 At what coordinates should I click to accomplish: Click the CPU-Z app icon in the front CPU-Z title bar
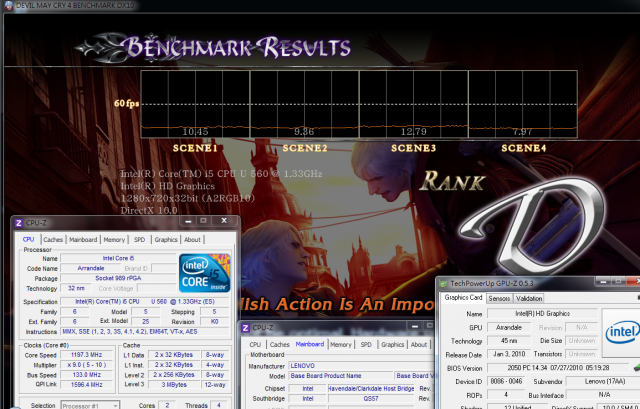coord(18,223)
